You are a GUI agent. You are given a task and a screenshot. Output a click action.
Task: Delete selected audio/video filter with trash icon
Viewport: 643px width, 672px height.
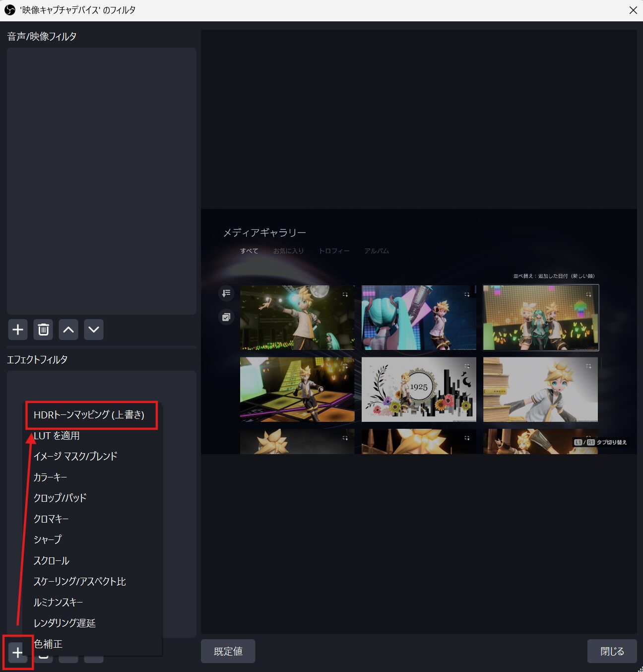coord(43,330)
